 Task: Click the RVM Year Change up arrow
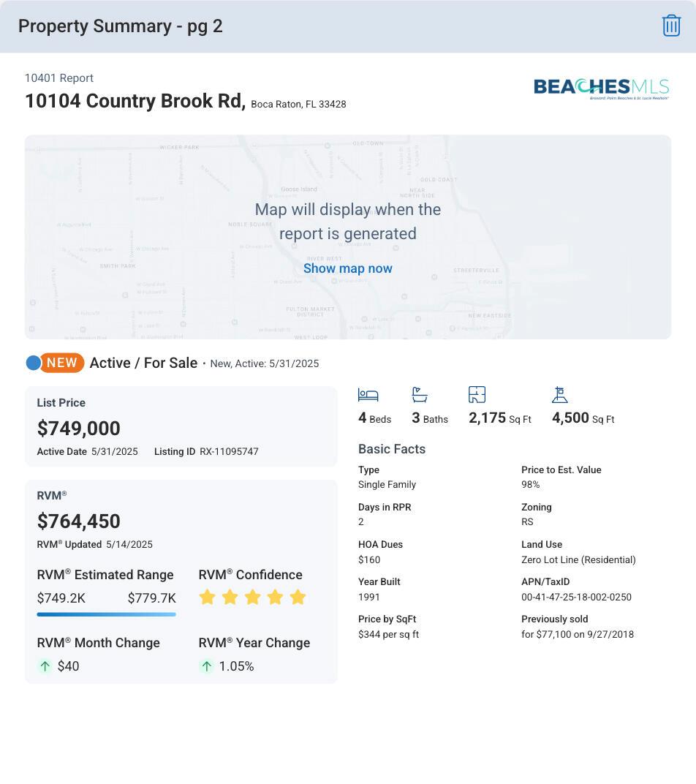[x=207, y=666]
